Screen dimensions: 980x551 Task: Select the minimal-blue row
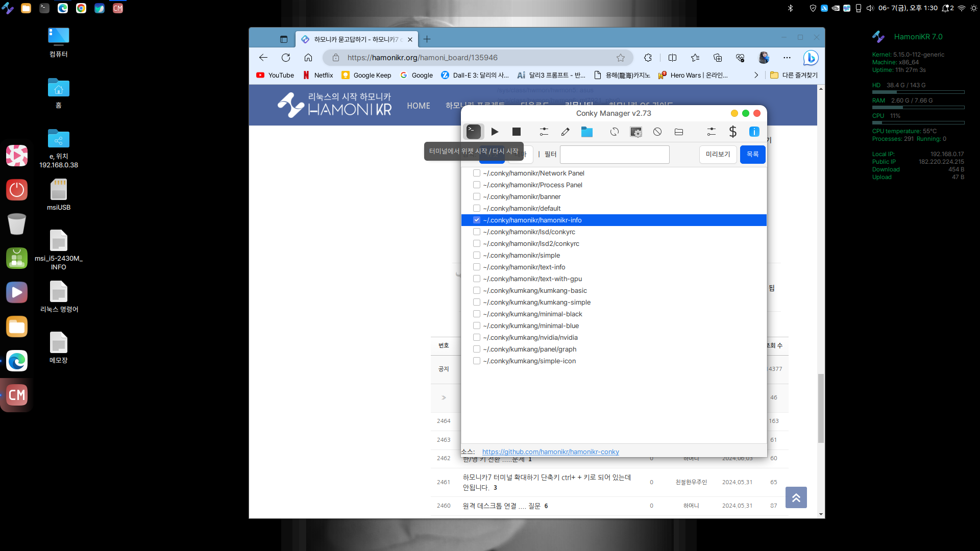(x=614, y=325)
